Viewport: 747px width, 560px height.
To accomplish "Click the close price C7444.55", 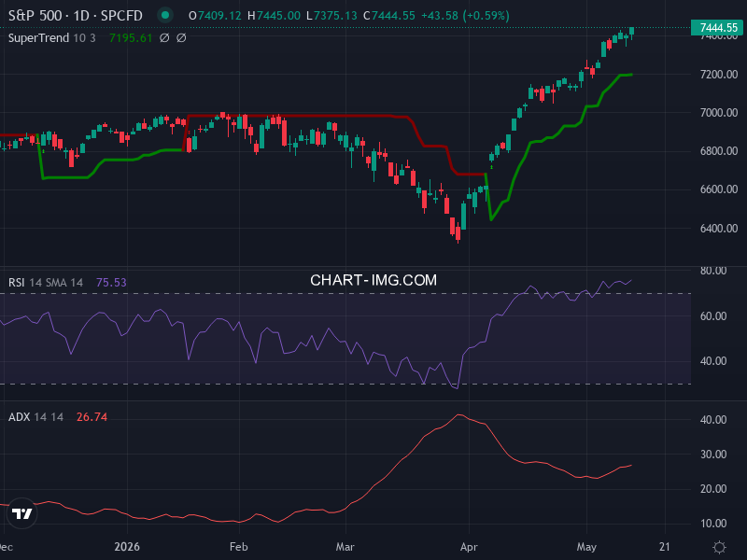I will (389, 16).
